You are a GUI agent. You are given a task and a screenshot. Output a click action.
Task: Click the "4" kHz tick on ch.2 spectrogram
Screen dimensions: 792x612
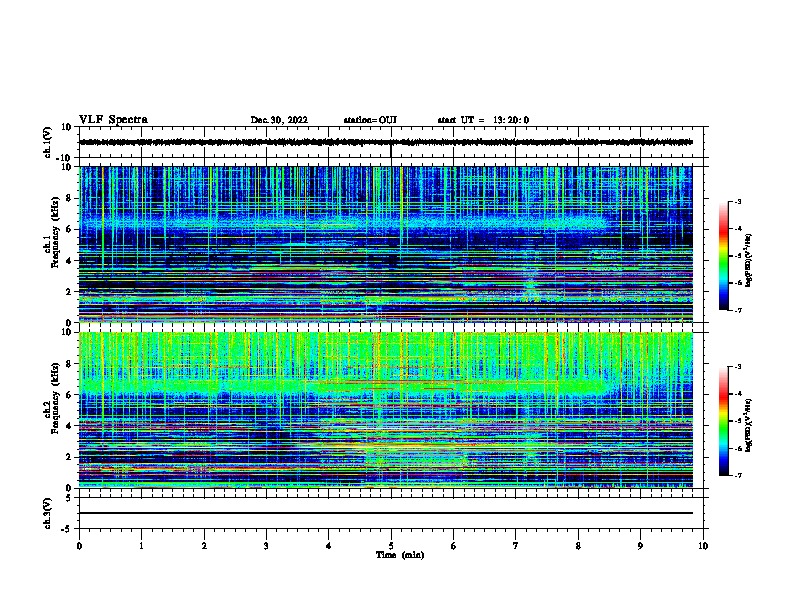coord(69,426)
